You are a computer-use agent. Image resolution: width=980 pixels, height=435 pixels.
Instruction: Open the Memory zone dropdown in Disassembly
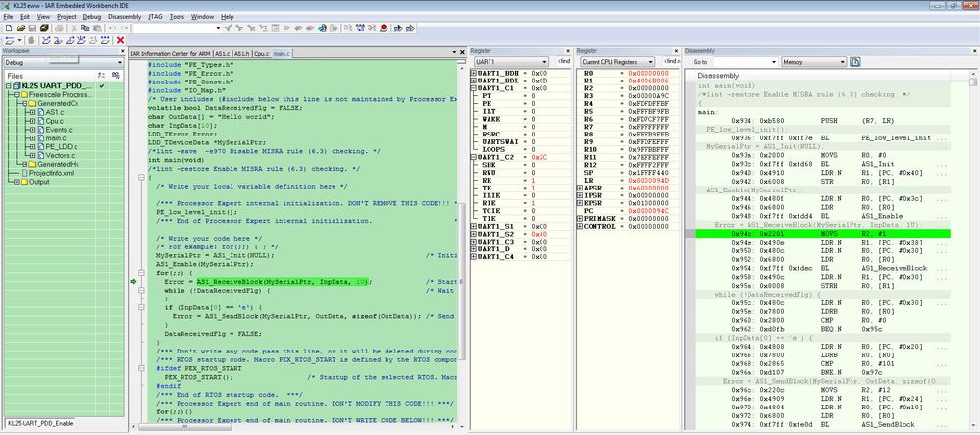pos(814,62)
